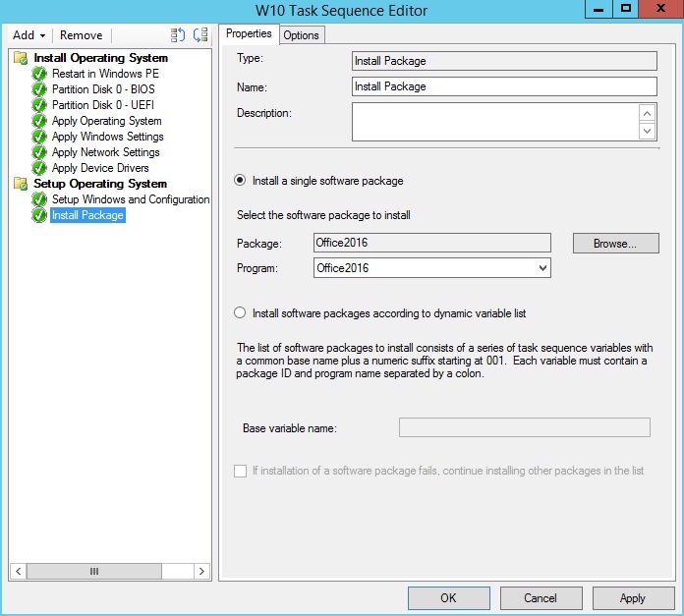Click green check icon beside Apply Operating System
This screenshot has width=684, height=616.
(x=39, y=121)
